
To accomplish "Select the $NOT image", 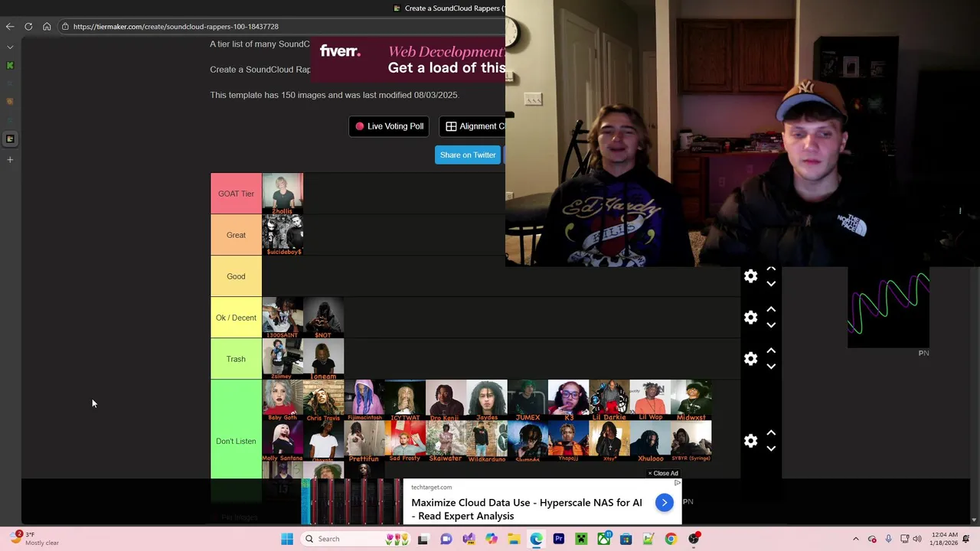I will (323, 318).
